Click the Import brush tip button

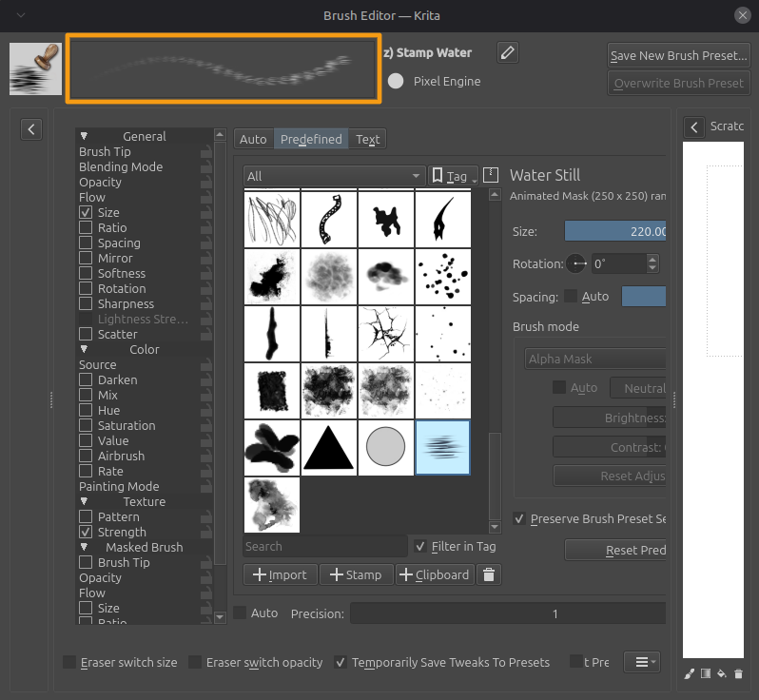(280, 574)
